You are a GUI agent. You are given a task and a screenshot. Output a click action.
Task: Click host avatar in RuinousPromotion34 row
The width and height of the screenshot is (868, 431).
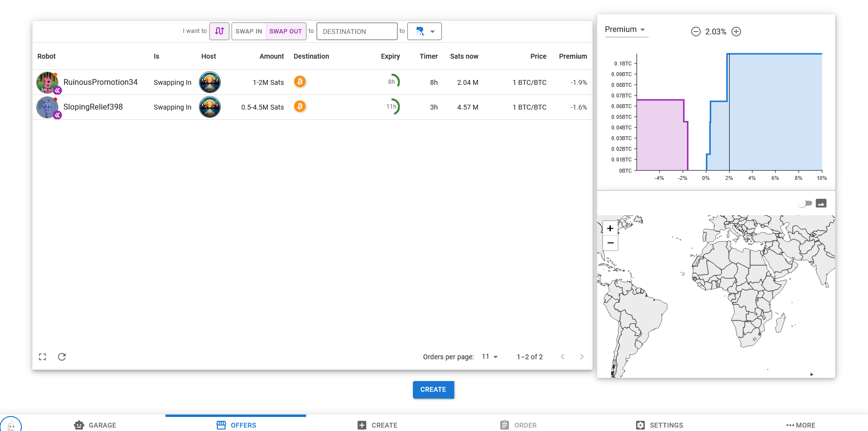[210, 82]
